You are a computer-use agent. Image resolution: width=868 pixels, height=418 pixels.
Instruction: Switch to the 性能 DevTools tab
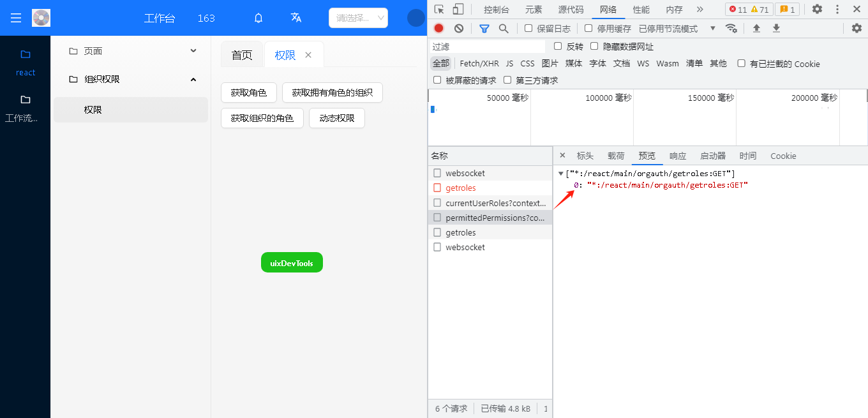click(641, 10)
